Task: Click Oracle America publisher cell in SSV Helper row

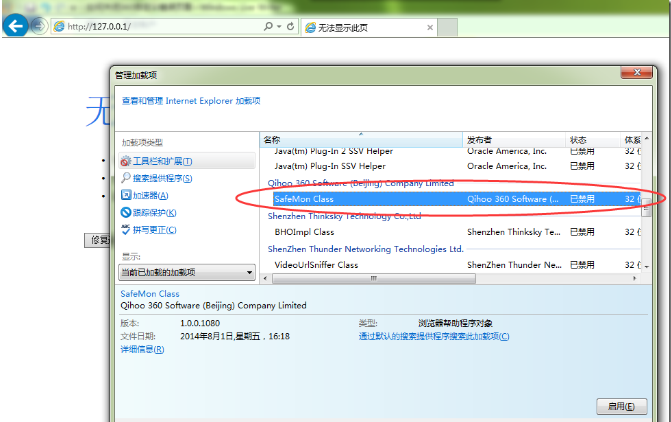Action: [507, 166]
